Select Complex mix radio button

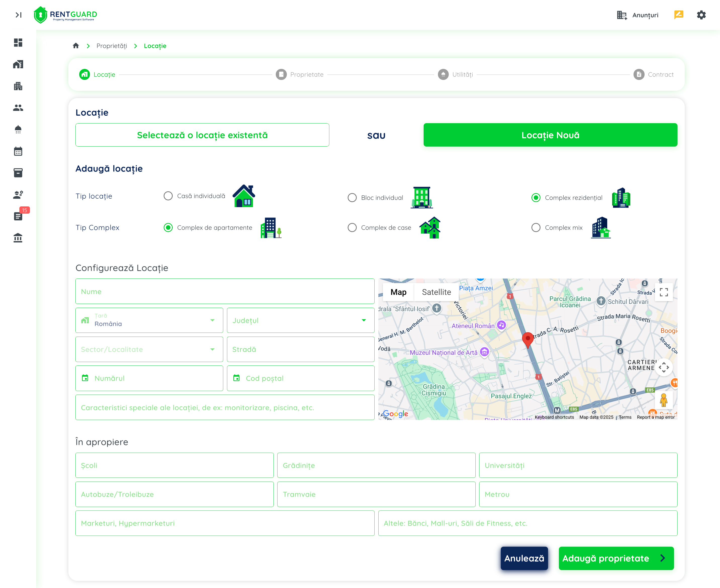pyautogui.click(x=536, y=228)
